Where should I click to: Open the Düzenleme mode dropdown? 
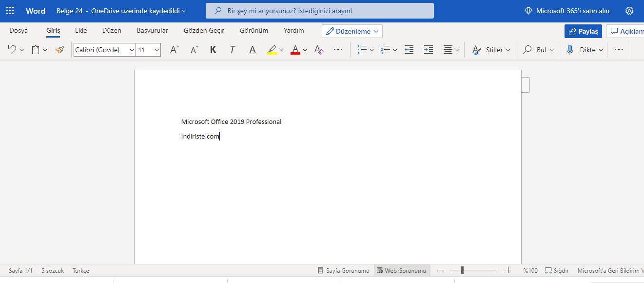pyautogui.click(x=352, y=31)
